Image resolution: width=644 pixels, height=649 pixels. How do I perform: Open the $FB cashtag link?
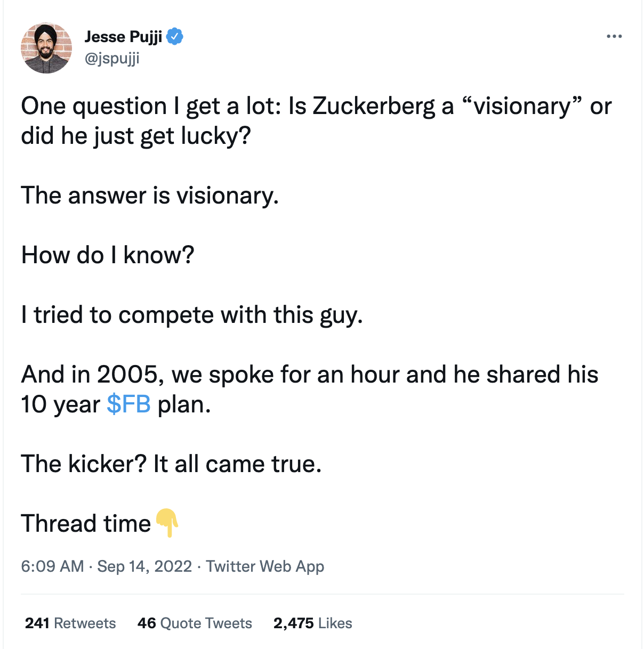(x=128, y=404)
